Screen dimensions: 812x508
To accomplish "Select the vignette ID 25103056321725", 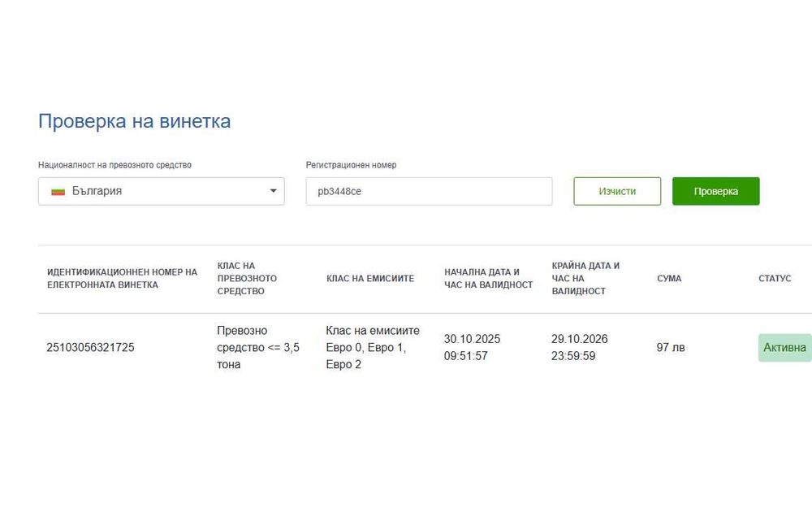I will point(90,347).
